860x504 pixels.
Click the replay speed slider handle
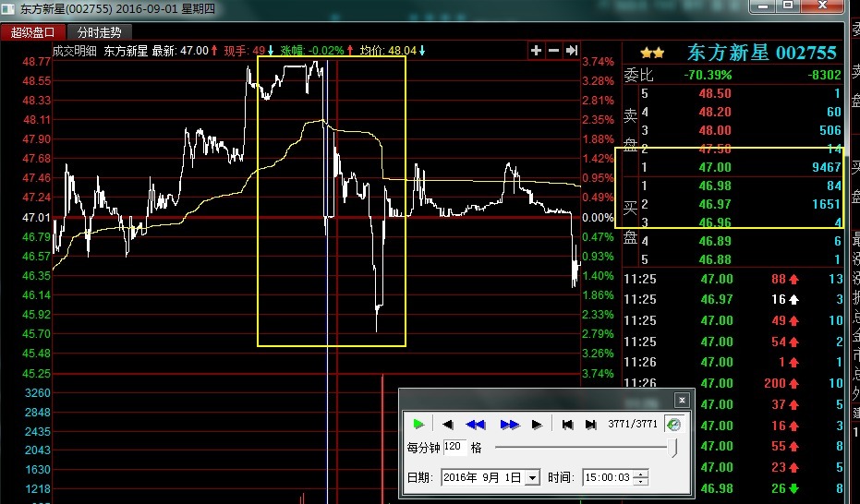[674, 448]
